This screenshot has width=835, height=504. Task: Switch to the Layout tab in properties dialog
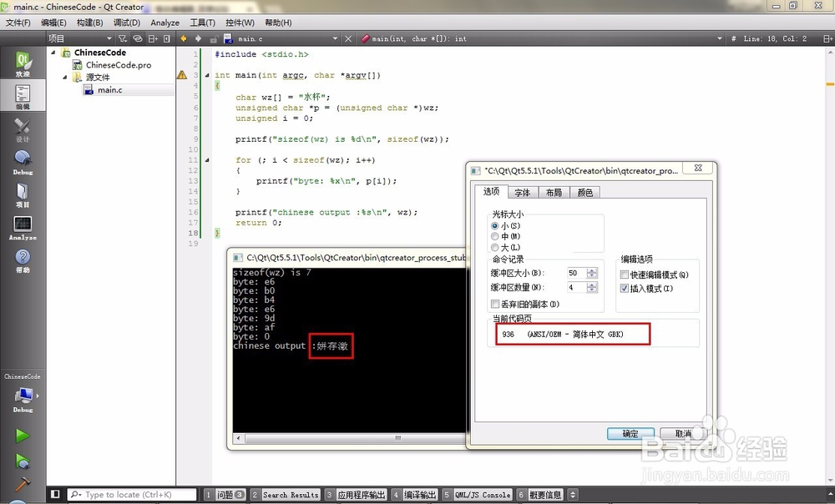(554, 193)
